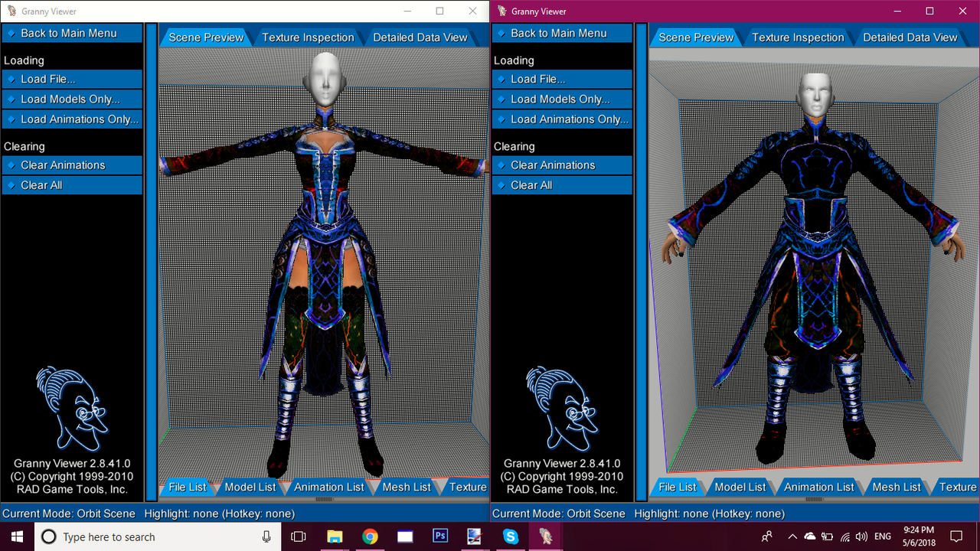Open Animation List tab in left window
The width and height of the screenshot is (980, 551).
coord(329,487)
